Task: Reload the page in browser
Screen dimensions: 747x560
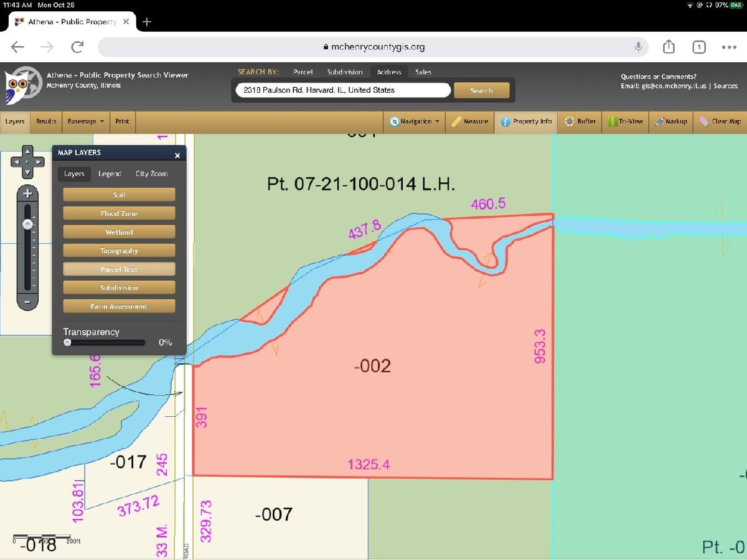Action: [77, 47]
